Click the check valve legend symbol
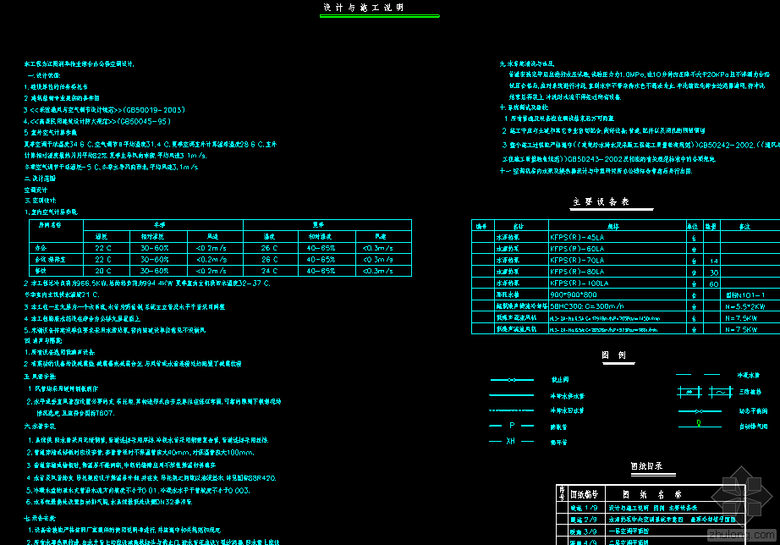This screenshot has height=545, width=780. click(x=512, y=380)
